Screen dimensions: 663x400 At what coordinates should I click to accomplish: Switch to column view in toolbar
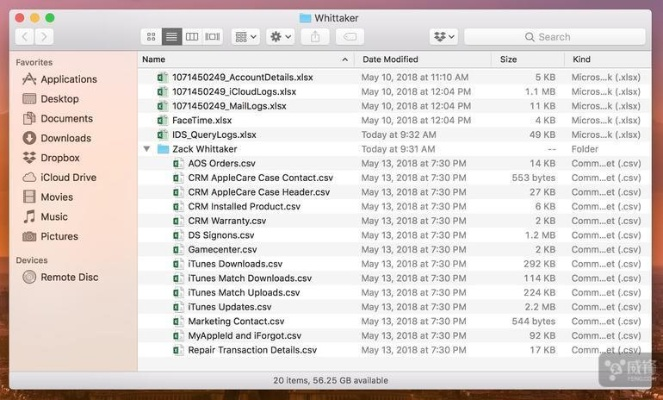click(192, 37)
